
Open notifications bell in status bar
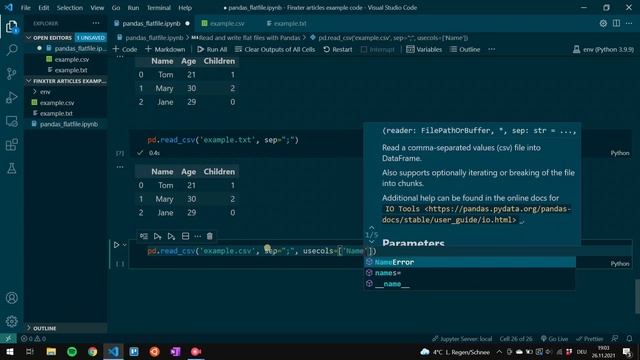click(x=629, y=338)
